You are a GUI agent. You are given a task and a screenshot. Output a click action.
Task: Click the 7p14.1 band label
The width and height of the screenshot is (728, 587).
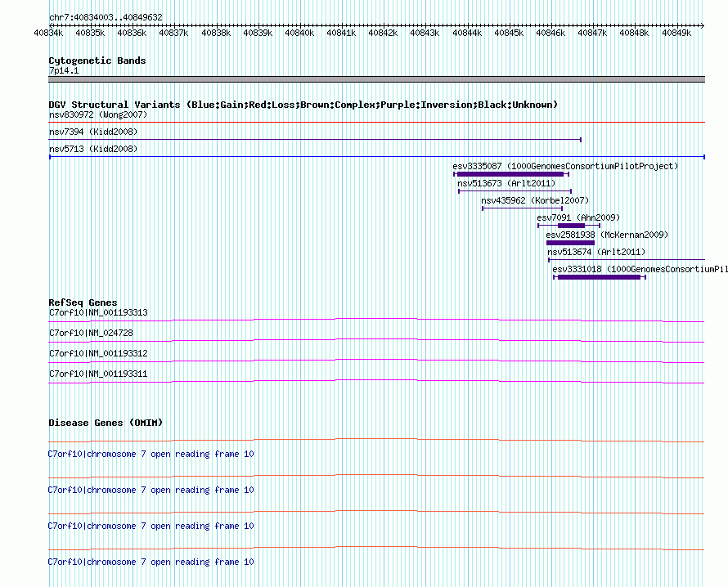(64, 70)
